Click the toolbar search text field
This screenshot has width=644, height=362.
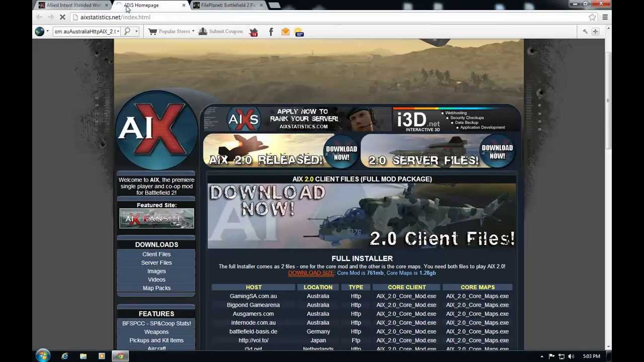(x=85, y=31)
